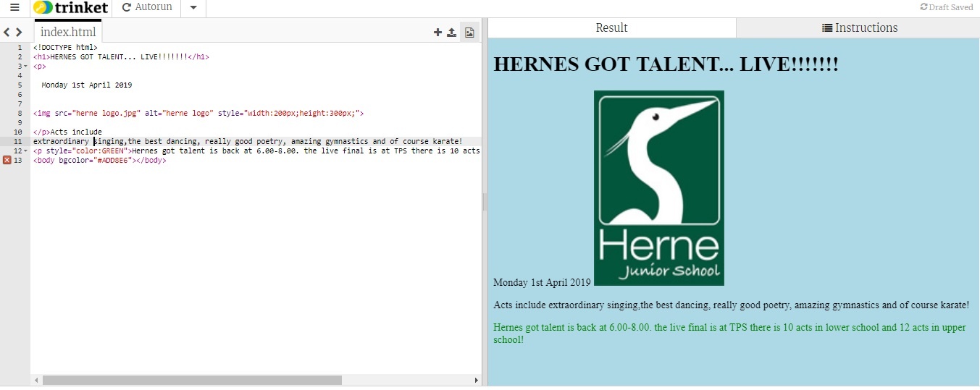Click the 'extraordinary singing' code line 11

coord(248,141)
